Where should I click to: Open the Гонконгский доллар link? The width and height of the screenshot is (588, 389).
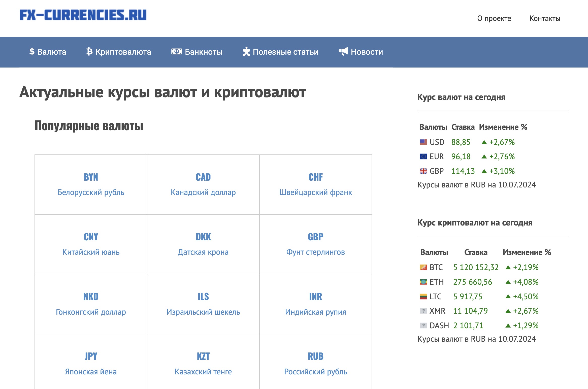pyautogui.click(x=91, y=312)
